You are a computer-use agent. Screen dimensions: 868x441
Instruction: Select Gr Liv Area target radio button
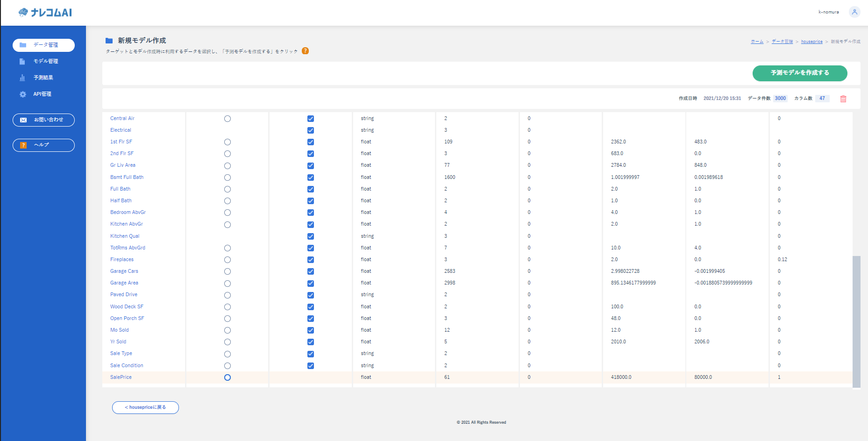pyautogui.click(x=228, y=166)
